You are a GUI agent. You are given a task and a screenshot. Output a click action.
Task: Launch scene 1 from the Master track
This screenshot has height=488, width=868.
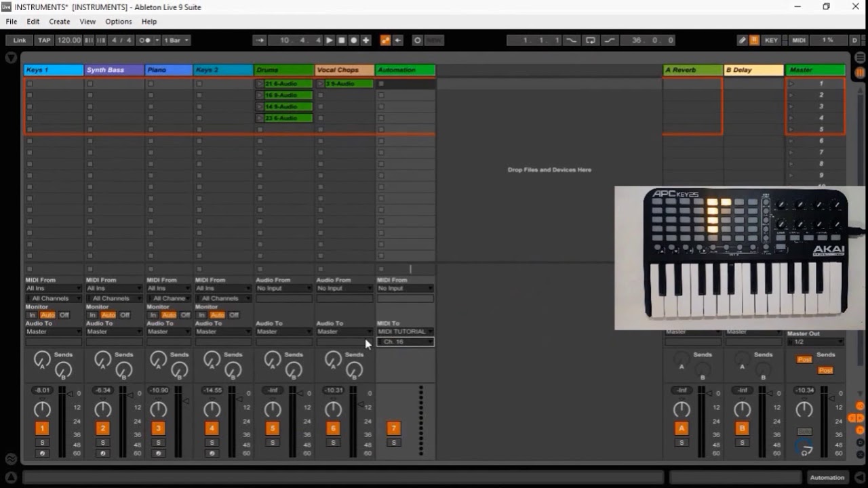tap(791, 84)
